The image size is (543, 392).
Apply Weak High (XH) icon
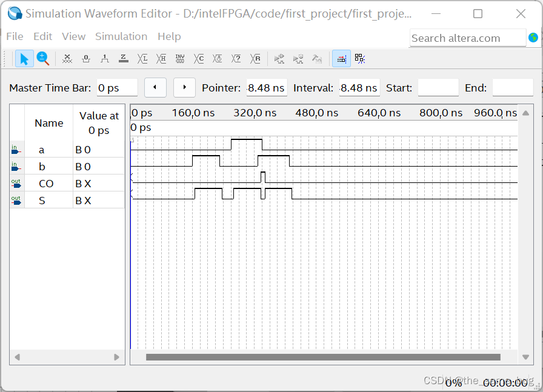click(x=161, y=59)
